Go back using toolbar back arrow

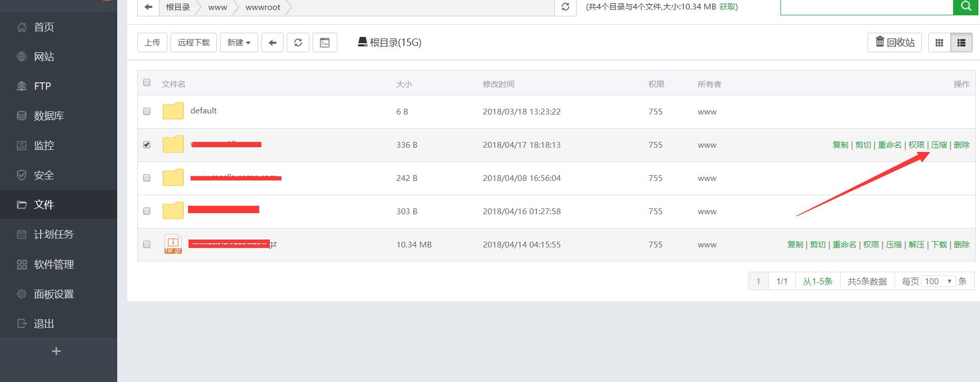(x=272, y=43)
